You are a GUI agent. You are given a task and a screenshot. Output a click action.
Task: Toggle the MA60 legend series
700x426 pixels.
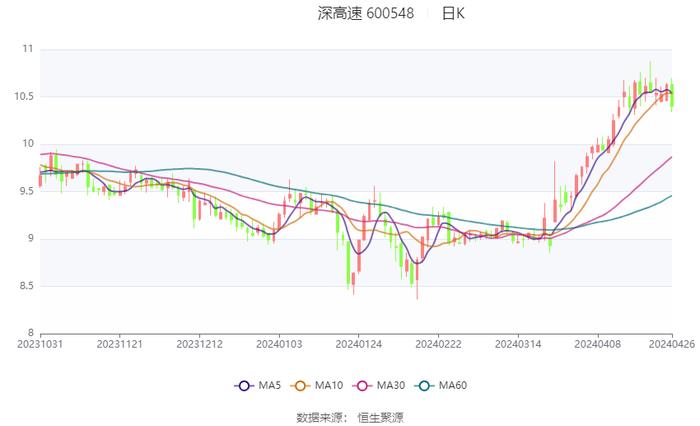441,385
